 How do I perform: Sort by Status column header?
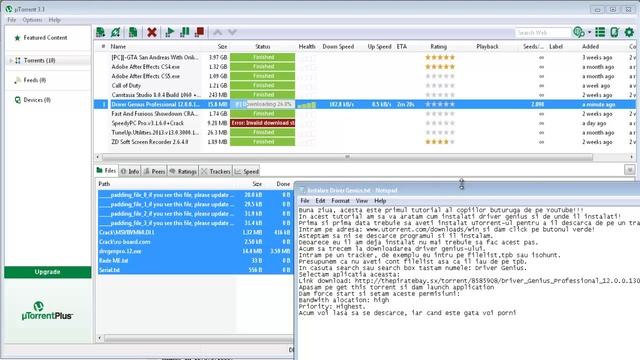tap(263, 47)
